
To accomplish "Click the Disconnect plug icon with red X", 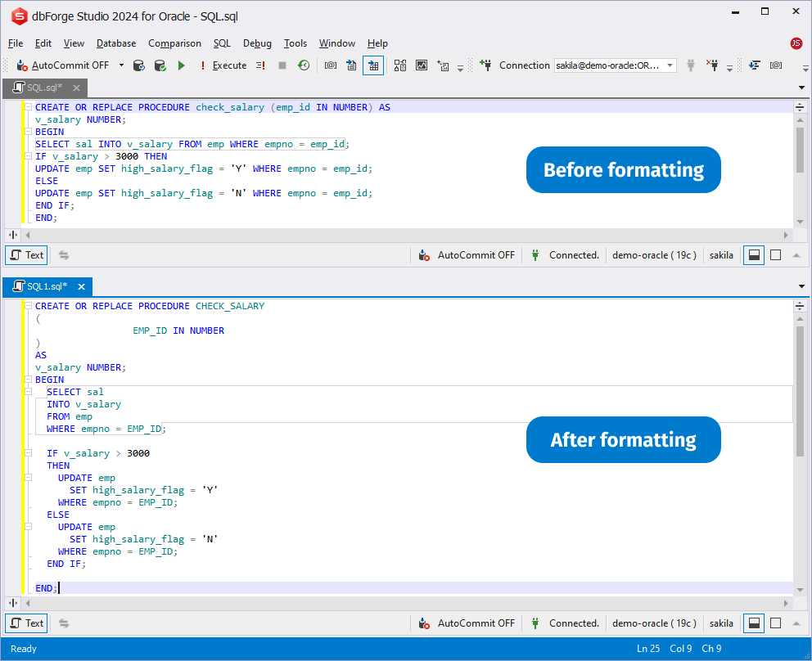I will tap(712, 65).
